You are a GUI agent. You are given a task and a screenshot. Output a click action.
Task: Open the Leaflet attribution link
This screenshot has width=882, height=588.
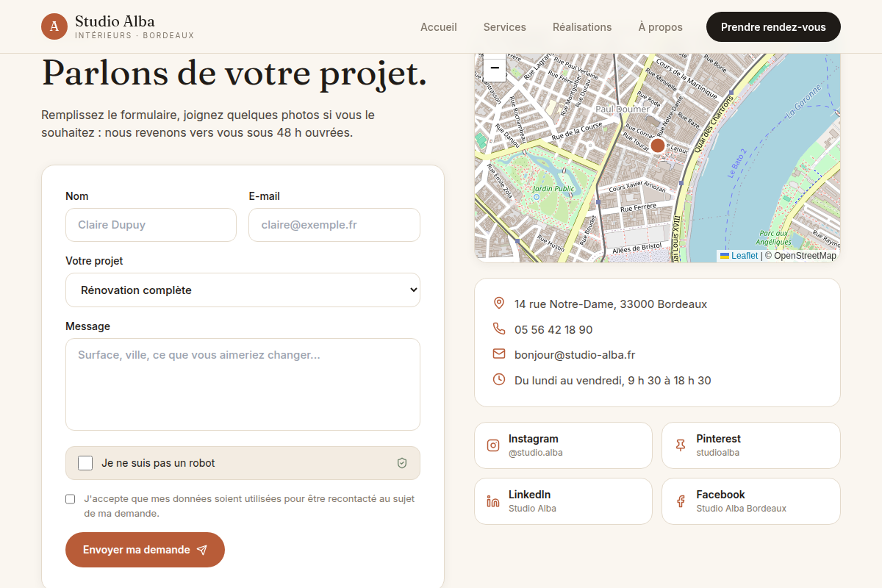point(739,256)
